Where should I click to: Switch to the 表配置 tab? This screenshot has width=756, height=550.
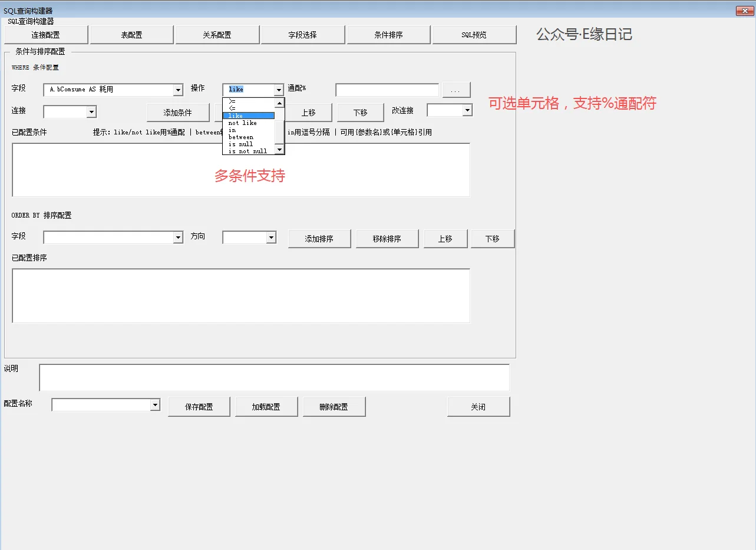click(x=132, y=35)
